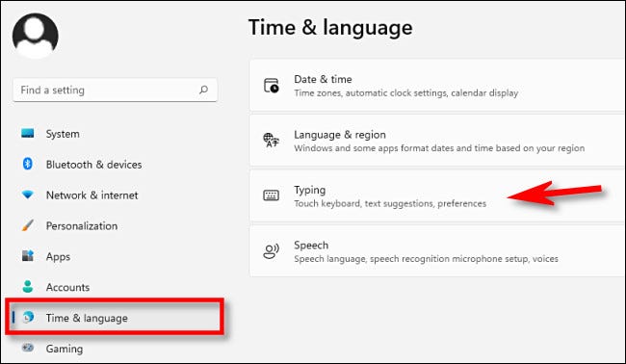This screenshot has width=626, height=364.
Task: Click 'Touch keyboard, text suggestions, preferences' text
Action: pyautogui.click(x=390, y=203)
